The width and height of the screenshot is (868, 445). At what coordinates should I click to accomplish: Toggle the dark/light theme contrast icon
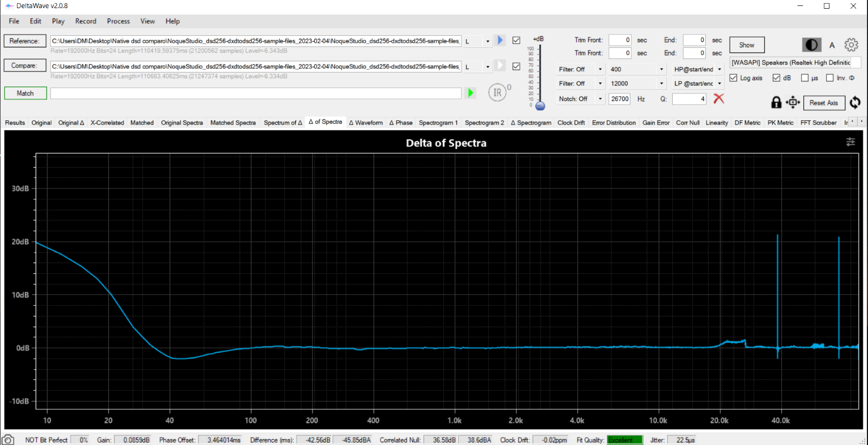pyautogui.click(x=812, y=45)
